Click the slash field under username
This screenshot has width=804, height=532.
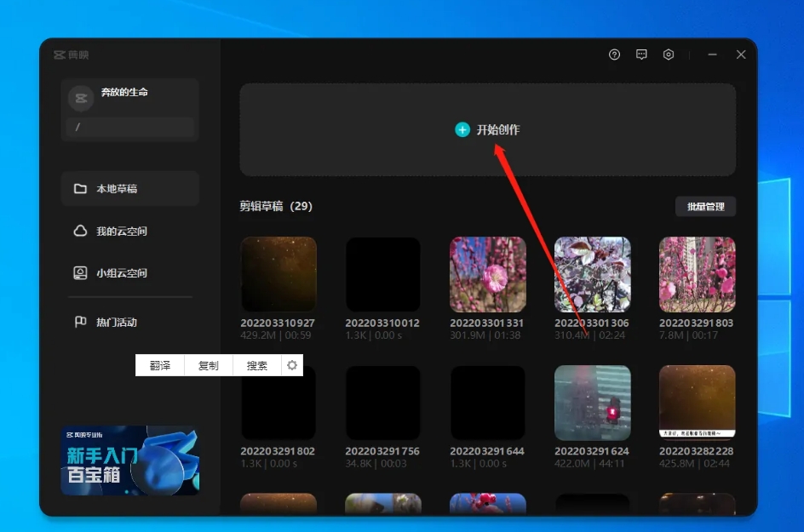click(129, 127)
